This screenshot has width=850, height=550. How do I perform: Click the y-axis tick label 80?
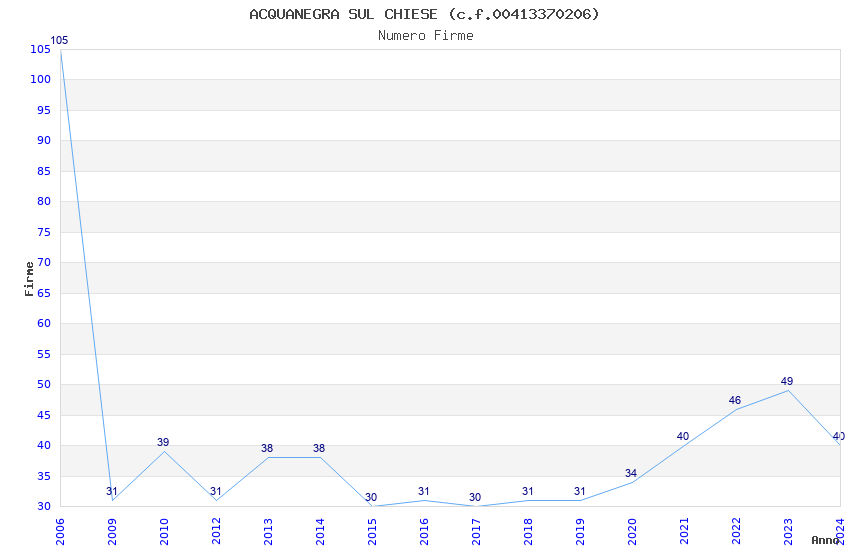44,201
